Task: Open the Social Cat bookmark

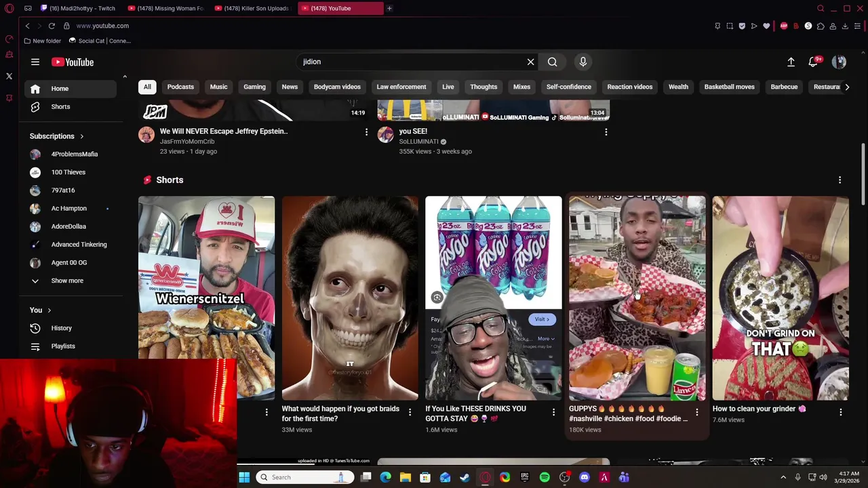Action: click(x=100, y=41)
